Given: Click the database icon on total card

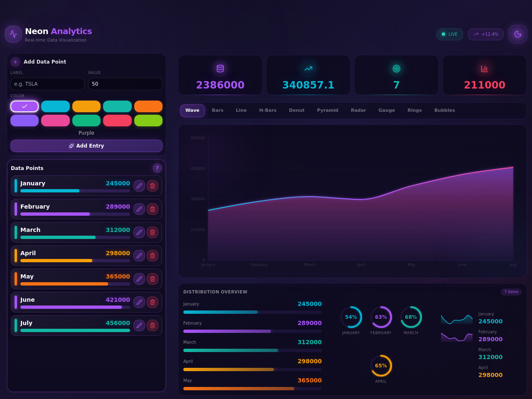Looking at the screenshot, I should 220,69.
